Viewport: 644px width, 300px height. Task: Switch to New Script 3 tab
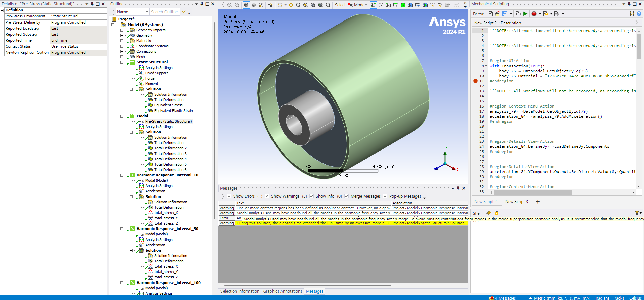click(516, 202)
